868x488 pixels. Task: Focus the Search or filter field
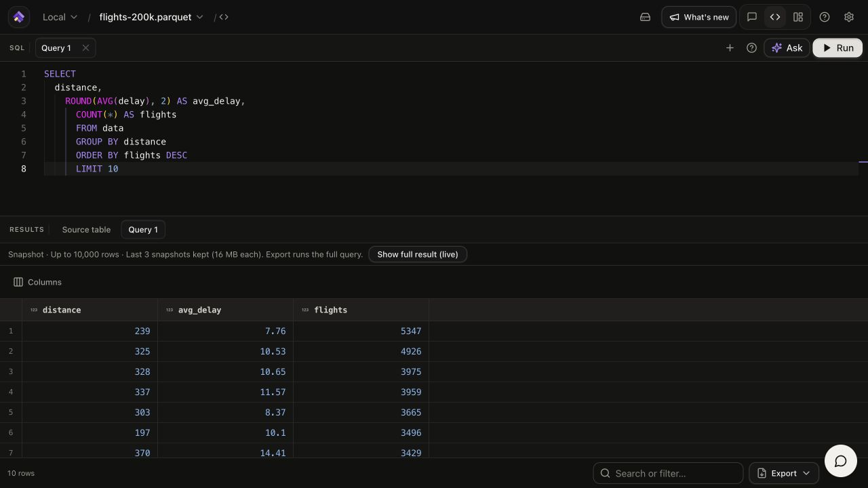(x=669, y=473)
